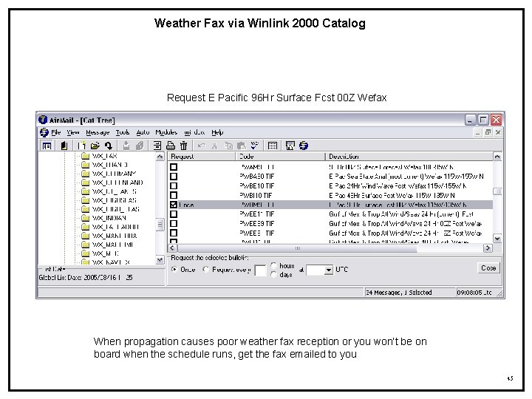Screen dimensions: 532x399
Task: Click the tree panel vertical scroll thumb
Action: [160, 225]
